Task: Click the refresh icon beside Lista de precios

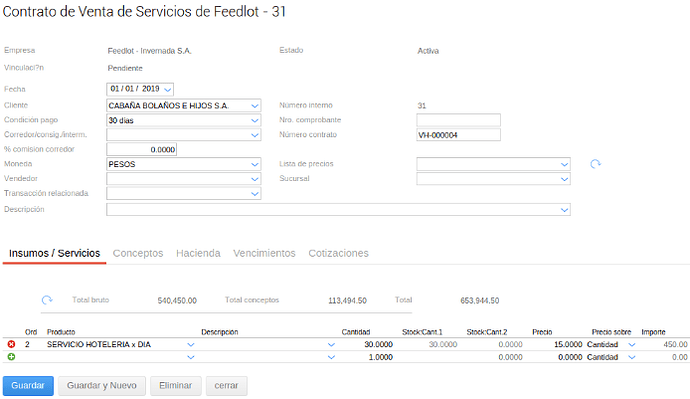Action: [x=595, y=164]
